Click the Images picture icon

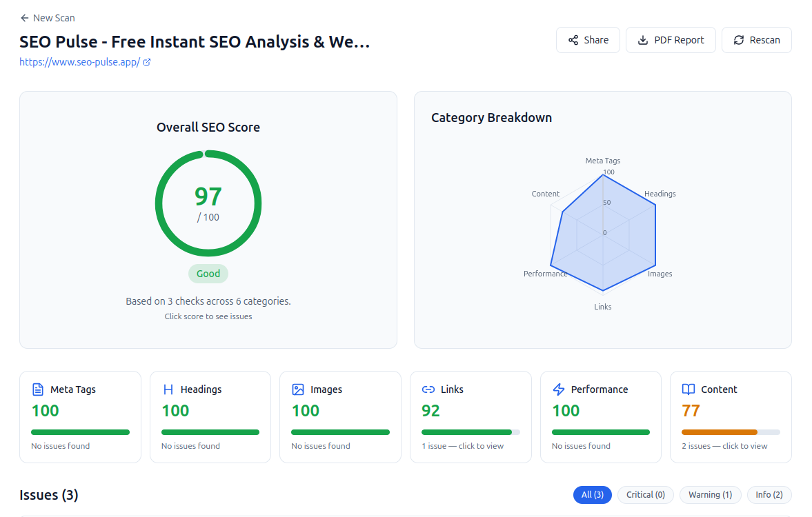(x=298, y=389)
